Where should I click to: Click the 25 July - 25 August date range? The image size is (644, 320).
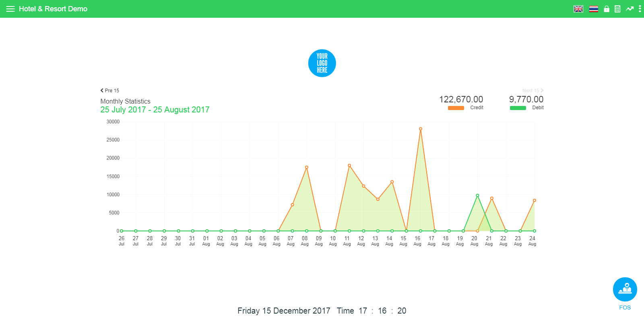point(155,110)
